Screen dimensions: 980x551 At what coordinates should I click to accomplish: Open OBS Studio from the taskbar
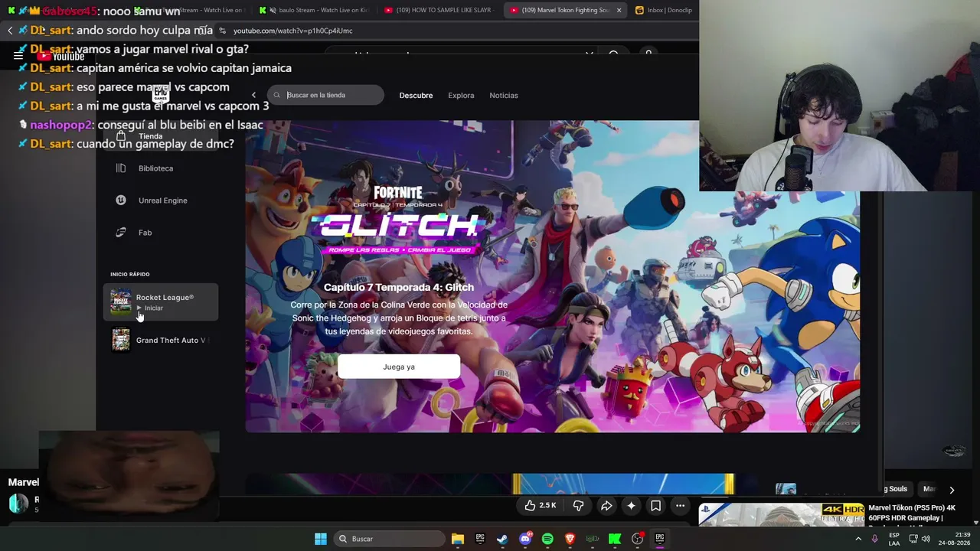click(637, 539)
